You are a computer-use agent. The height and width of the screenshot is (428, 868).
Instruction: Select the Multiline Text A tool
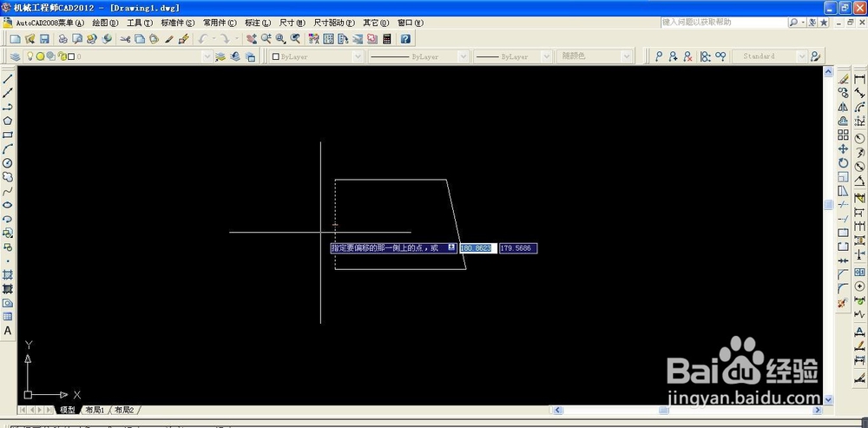8,331
